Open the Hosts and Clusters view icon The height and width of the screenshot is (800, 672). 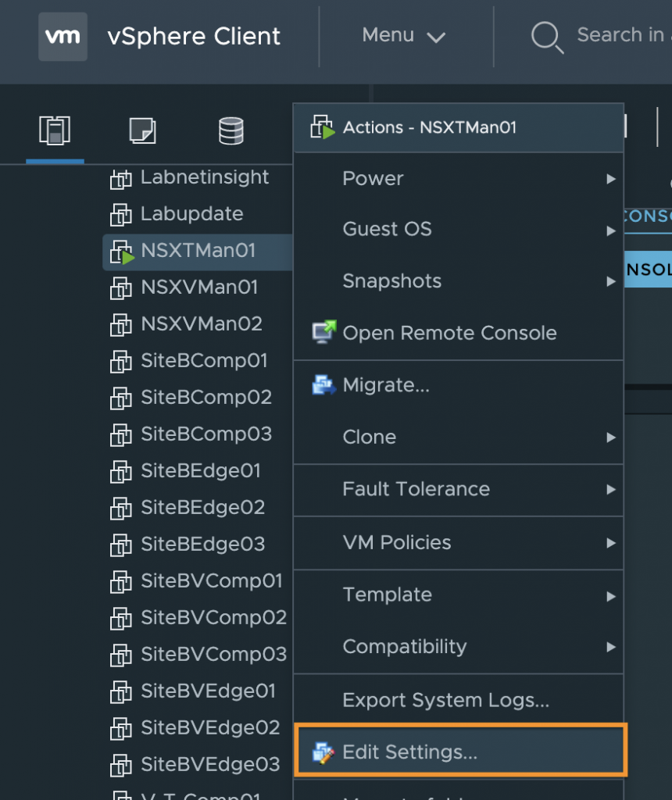click(x=55, y=130)
